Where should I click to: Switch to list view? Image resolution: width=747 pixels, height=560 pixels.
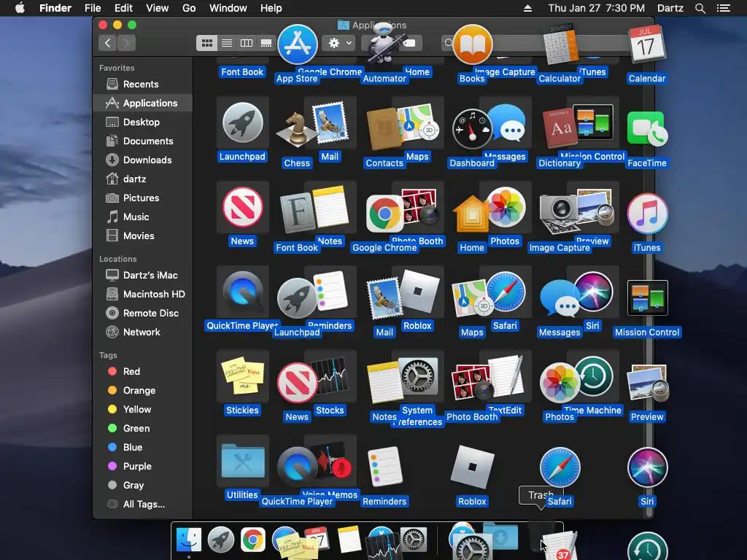227,43
